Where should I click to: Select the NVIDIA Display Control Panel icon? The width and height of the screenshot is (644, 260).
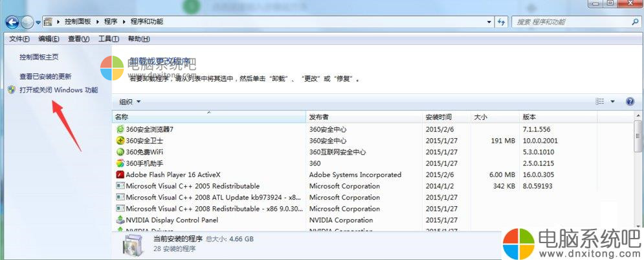pyautogui.click(x=120, y=220)
